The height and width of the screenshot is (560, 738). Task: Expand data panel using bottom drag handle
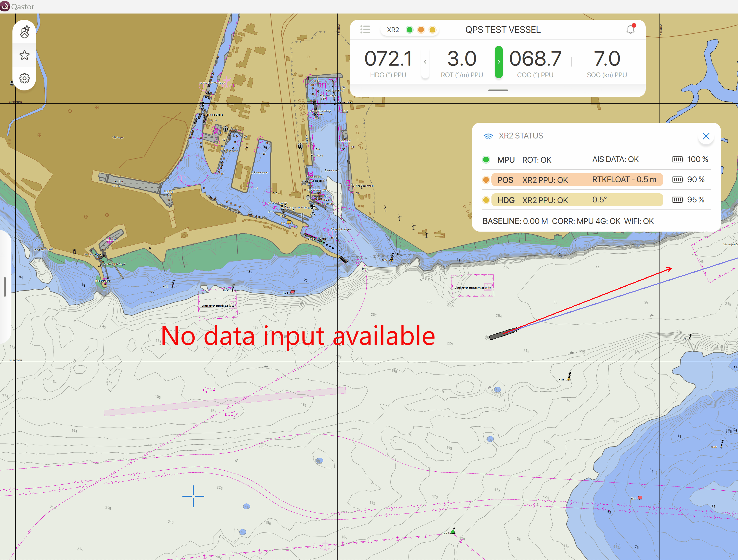pyautogui.click(x=498, y=90)
